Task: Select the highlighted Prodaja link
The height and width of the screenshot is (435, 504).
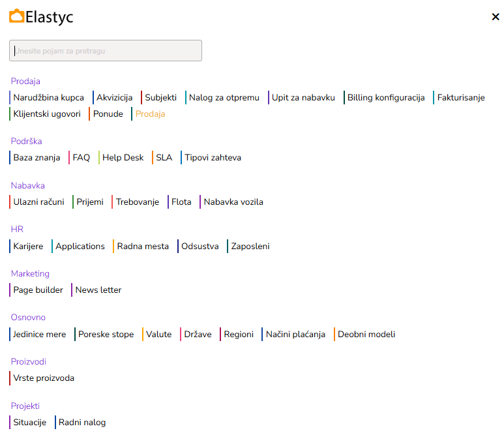Action: pos(150,114)
